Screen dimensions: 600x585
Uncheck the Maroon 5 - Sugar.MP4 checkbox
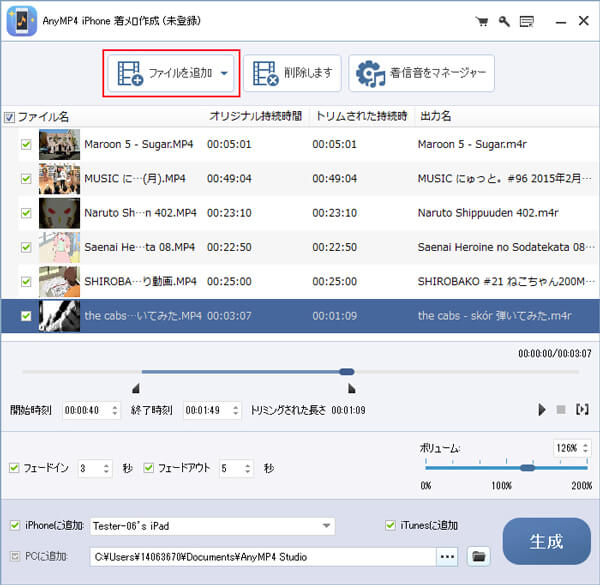pos(26,145)
